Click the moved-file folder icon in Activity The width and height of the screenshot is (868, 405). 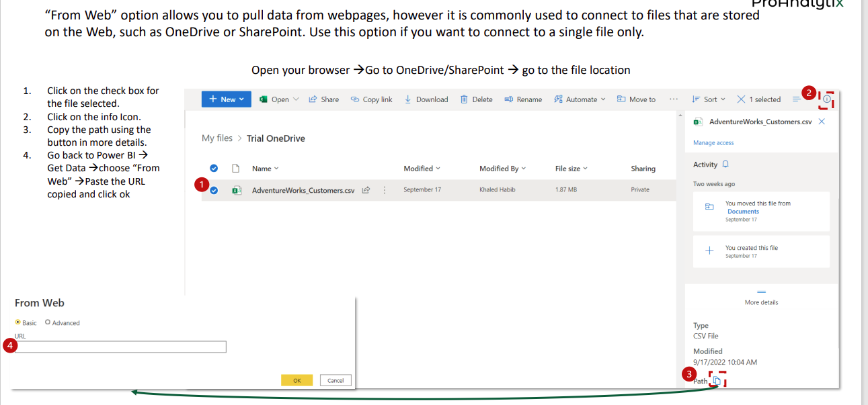(x=709, y=207)
